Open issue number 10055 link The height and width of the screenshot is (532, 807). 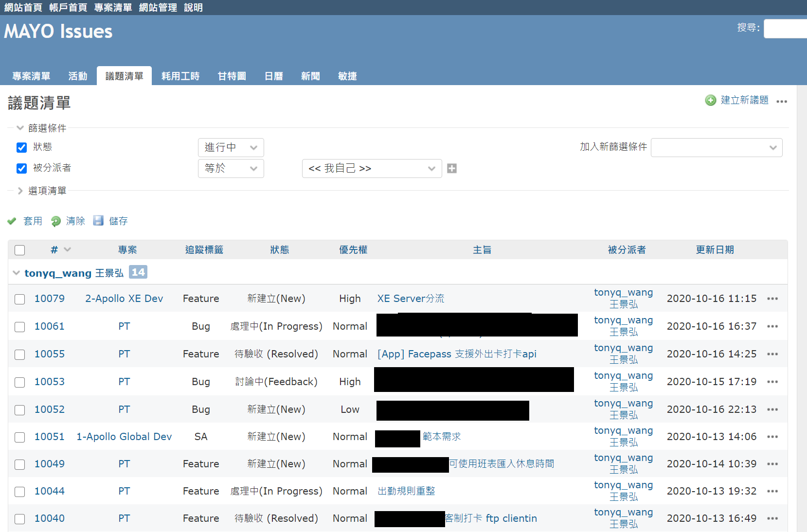[x=50, y=354]
